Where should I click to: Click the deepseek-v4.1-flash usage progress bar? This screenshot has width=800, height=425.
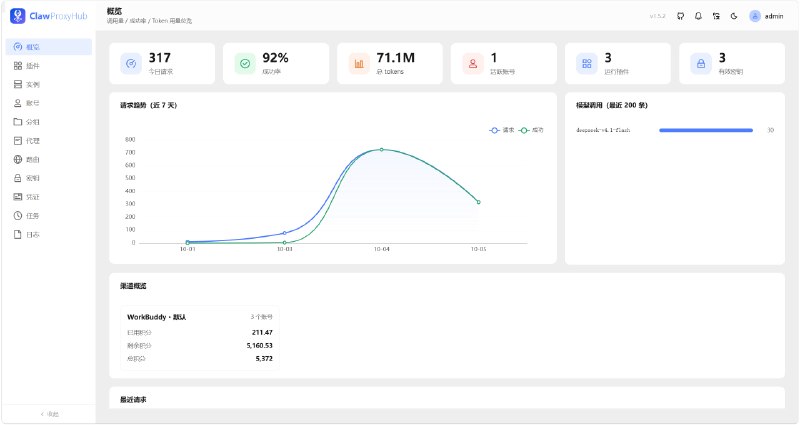tap(706, 130)
